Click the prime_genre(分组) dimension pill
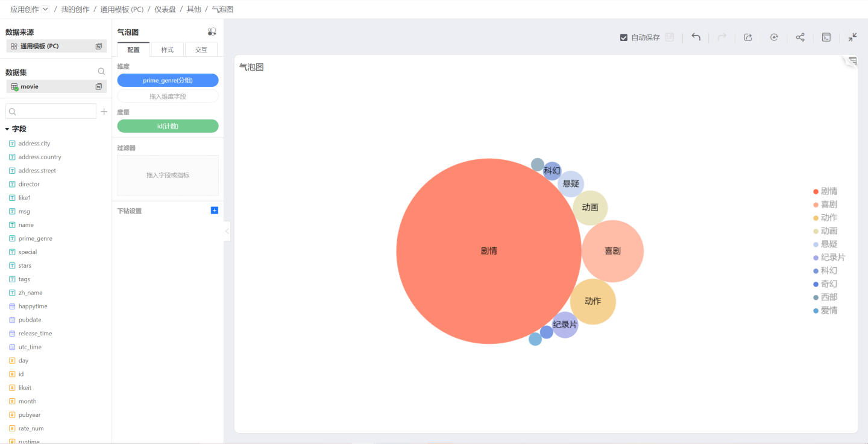Image resolution: width=868 pixels, height=444 pixels. [x=168, y=80]
